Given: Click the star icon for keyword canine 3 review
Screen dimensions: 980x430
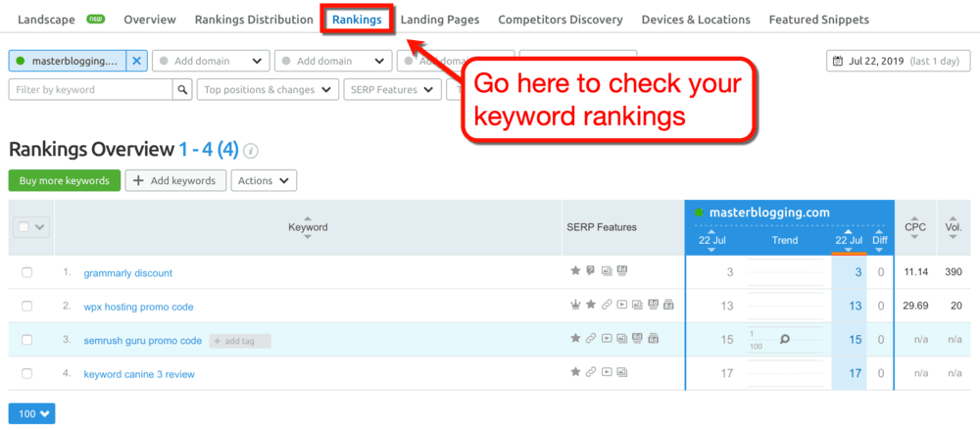Looking at the screenshot, I should [x=575, y=372].
